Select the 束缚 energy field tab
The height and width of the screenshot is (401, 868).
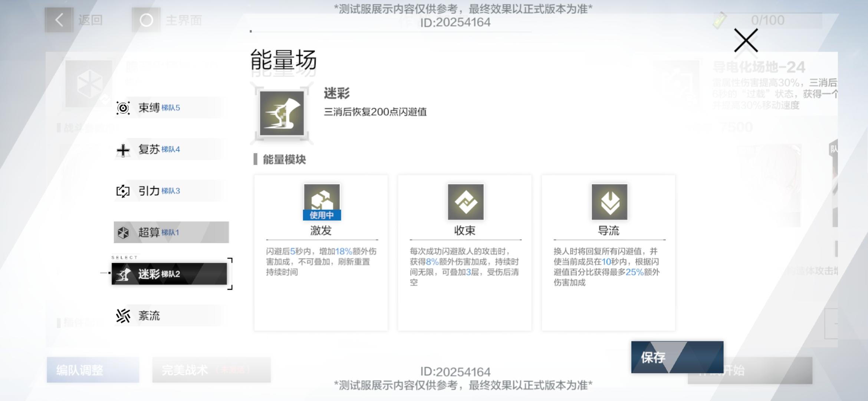[x=171, y=108]
